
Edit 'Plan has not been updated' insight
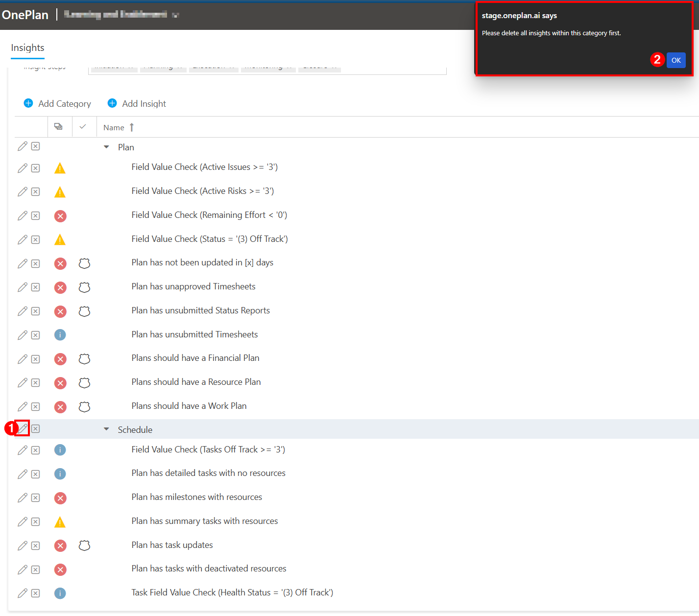[x=23, y=264]
